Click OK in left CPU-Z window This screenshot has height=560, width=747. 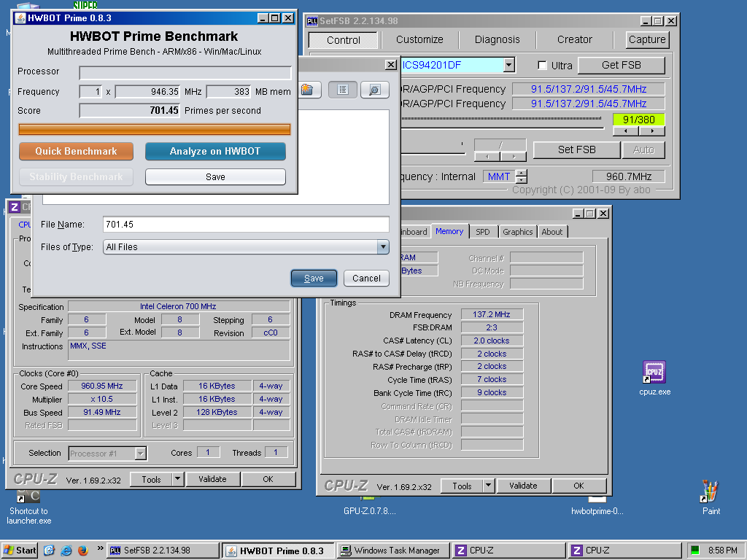pyautogui.click(x=268, y=479)
